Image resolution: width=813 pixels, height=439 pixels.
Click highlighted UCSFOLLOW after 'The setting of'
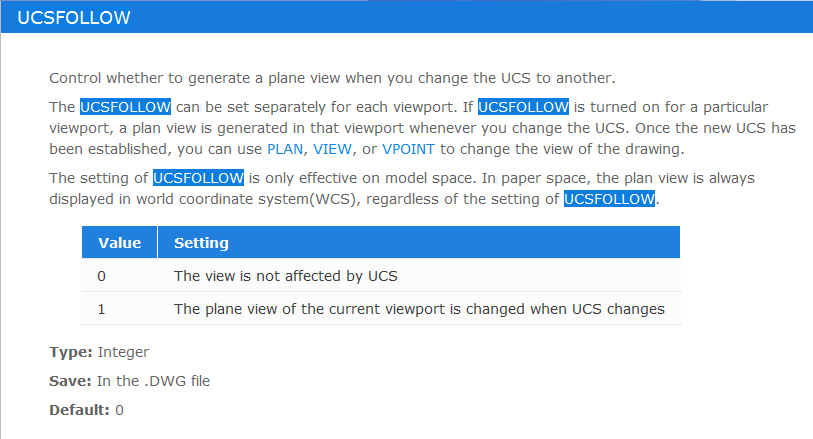(198, 178)
